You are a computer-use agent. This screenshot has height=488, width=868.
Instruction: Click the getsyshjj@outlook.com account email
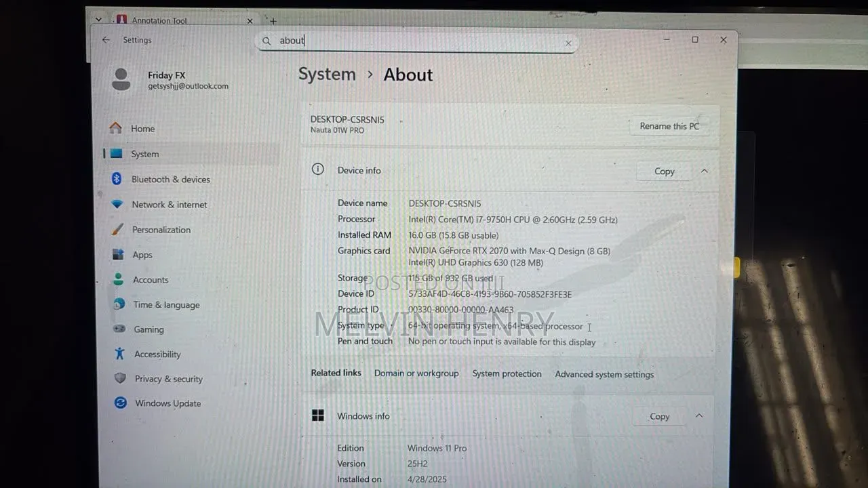click(189, 86)
